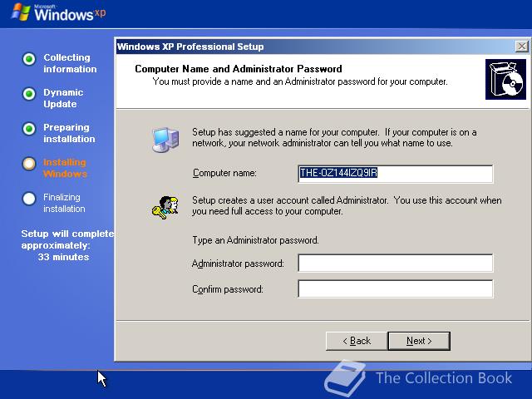
Task: Click the "Preparing installation" step text
Action: click(69, 133)
